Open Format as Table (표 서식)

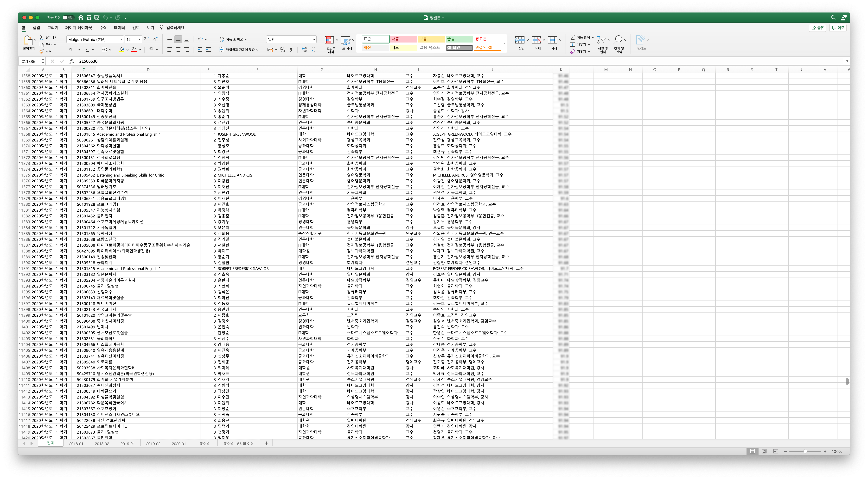(x=345, y=40)
